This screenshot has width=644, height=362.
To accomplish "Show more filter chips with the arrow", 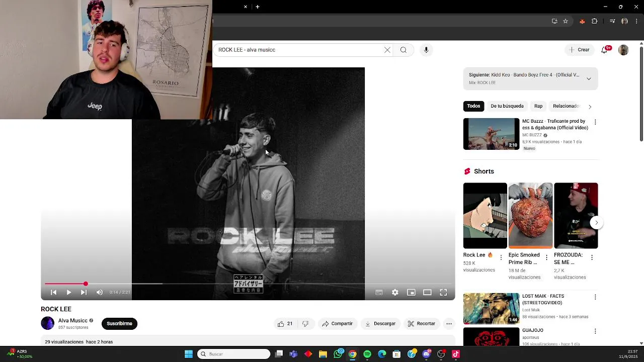I will [590, 107].
